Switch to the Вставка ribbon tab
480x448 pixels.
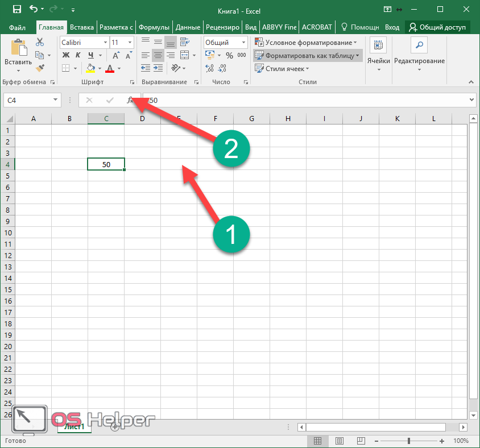pyautogui.click(x=82, y=27)
